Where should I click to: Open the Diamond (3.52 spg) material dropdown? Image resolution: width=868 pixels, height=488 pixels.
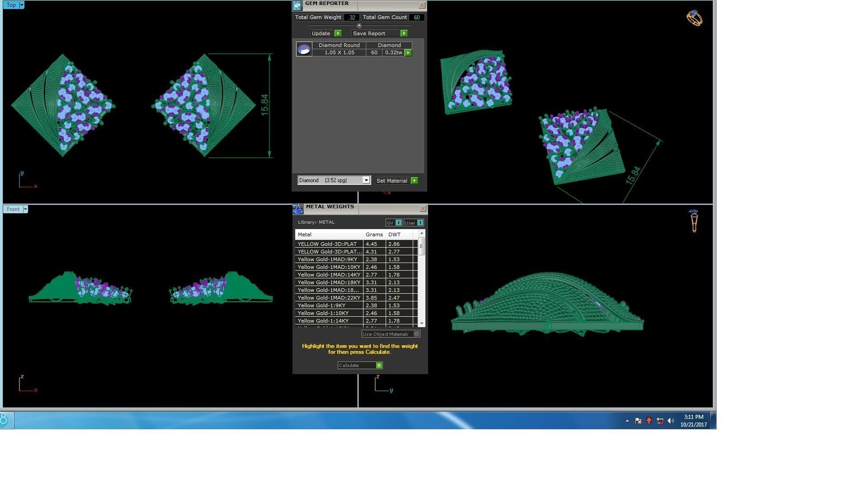[366, 180]
